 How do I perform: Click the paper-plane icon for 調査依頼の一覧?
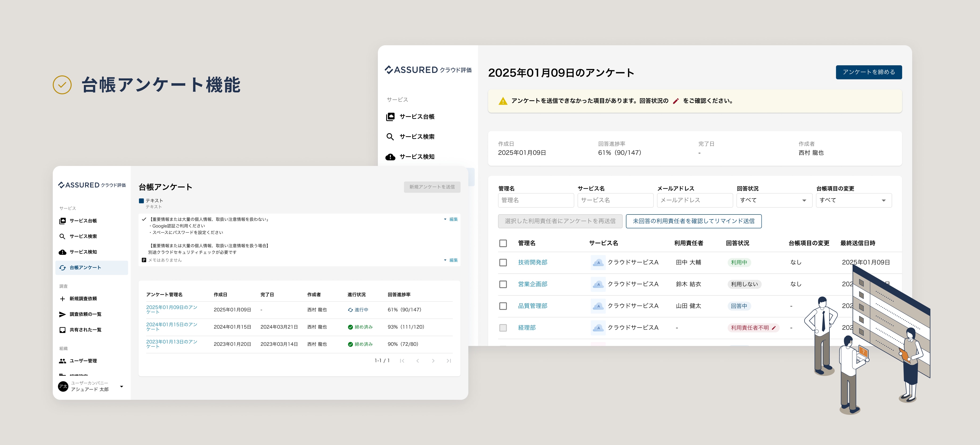tap(62, 314)
